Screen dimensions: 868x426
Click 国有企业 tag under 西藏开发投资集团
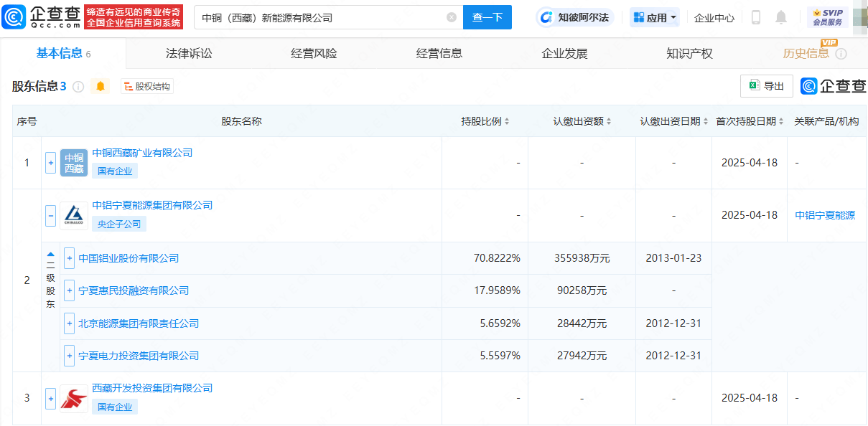pyautogui.click(x=115, y=407)
